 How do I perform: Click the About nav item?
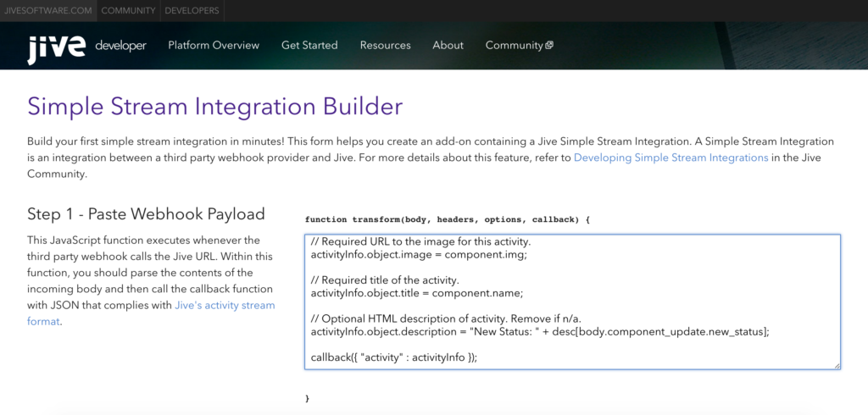[x=448, y=46]
